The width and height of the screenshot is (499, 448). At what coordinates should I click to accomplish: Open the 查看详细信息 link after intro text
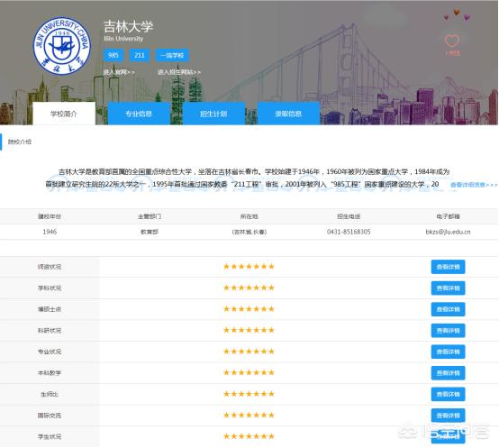[x=474, y=185]
